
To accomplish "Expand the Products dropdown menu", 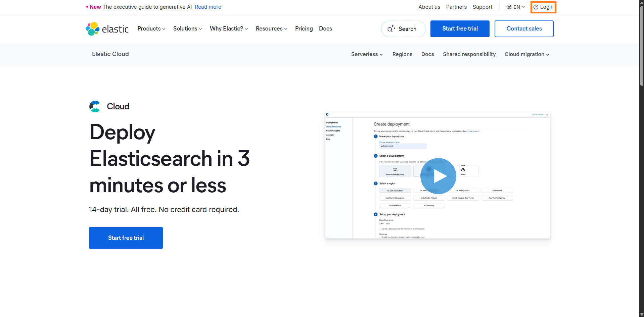I will coord(151,29).
